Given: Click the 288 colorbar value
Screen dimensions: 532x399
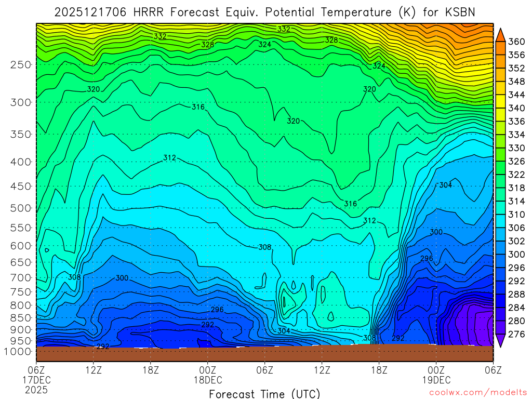Looking at the screenshot, I should (516, 294).
